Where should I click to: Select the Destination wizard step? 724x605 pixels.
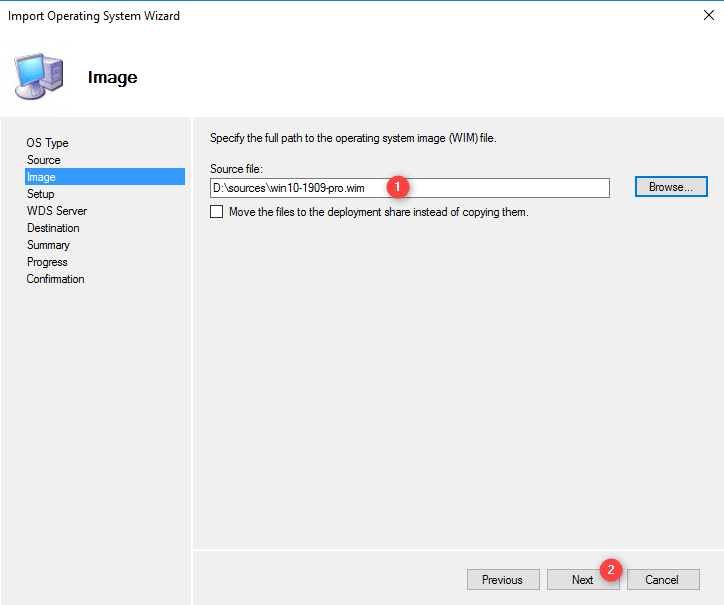[x=53, y=228]
